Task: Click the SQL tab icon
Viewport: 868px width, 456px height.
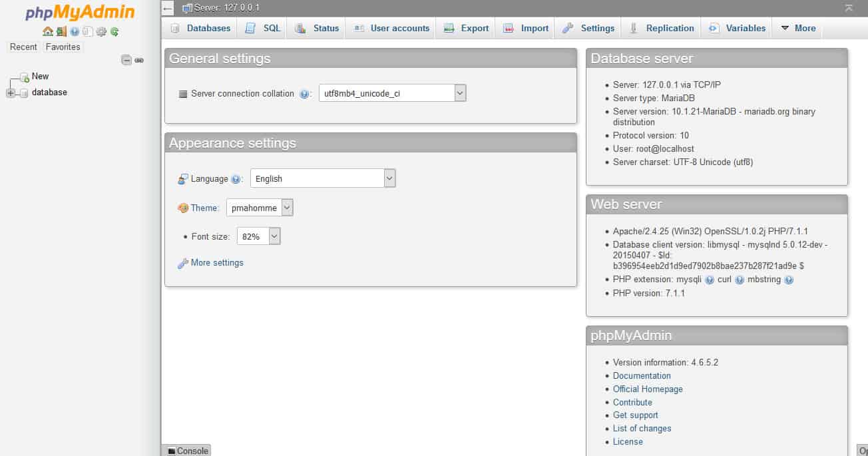Action: pyautogui.click(x=250, y=28)
